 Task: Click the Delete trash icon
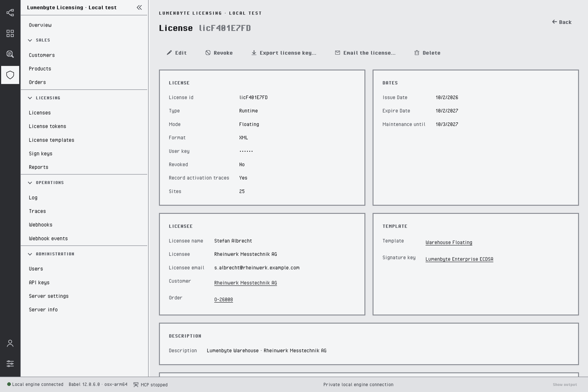click(x=416, y=52)
